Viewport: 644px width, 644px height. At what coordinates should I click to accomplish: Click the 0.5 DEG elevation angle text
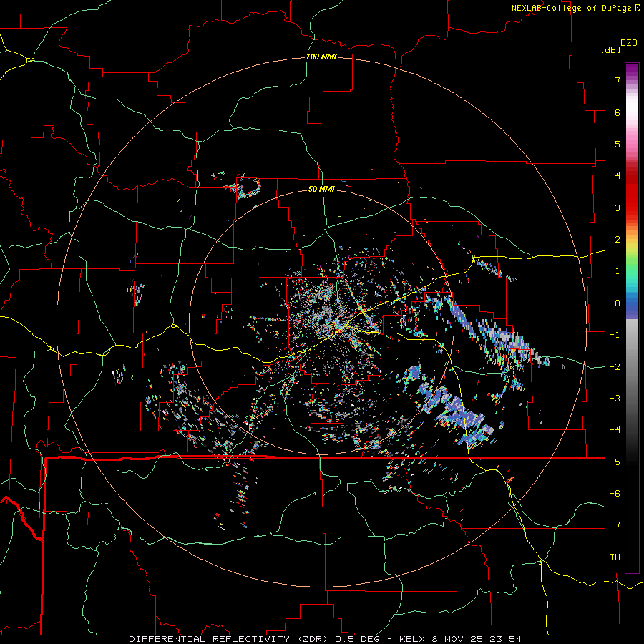point(359,639)
